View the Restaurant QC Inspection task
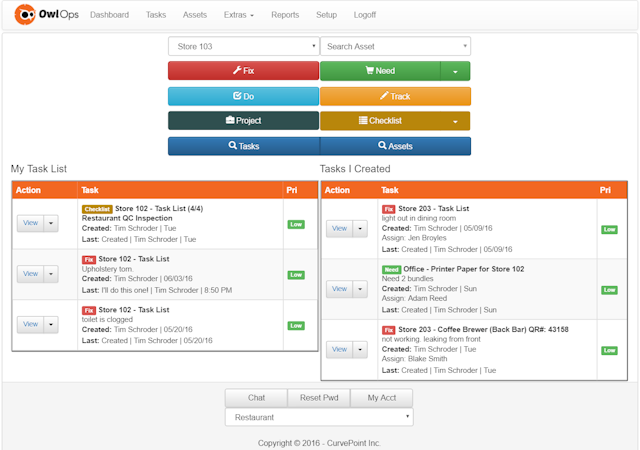The width and height of the screenshot is (640, 450). (x=31, y=223)
